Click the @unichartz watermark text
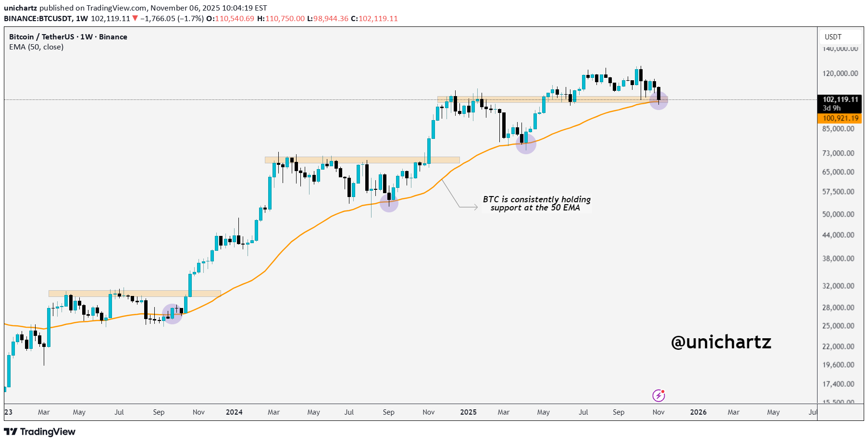This screenshot has height=443, width=868. pyautogui.click(x=721, y=342)
